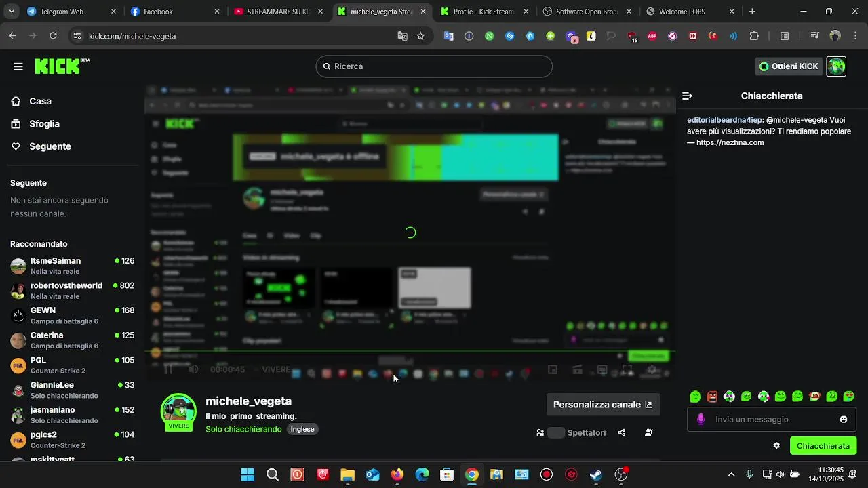Open the PGL recommended channel

72,365
